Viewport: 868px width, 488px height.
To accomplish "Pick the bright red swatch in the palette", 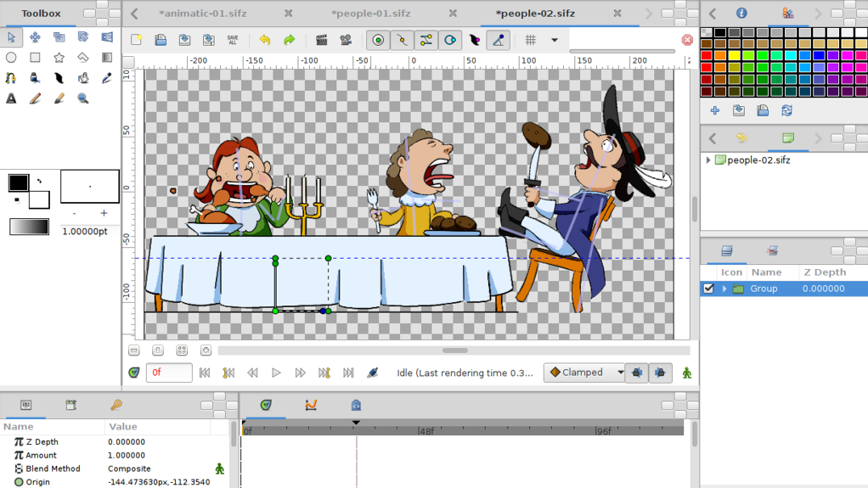I will point(707,56).
